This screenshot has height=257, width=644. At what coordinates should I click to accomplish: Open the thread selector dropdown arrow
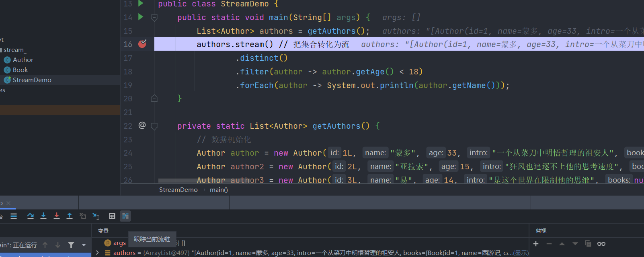click(x=84, y=245)
